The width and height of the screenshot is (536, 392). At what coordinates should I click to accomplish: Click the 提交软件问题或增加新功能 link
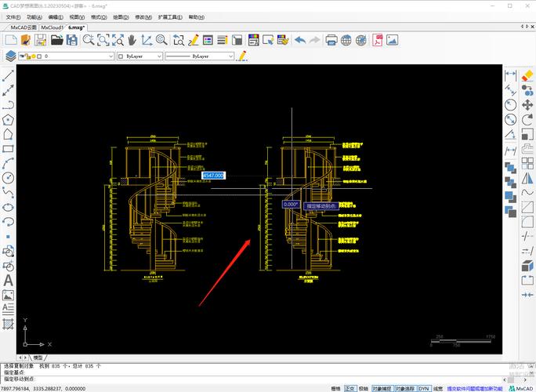pyautogui.click(x=474, y=387)
